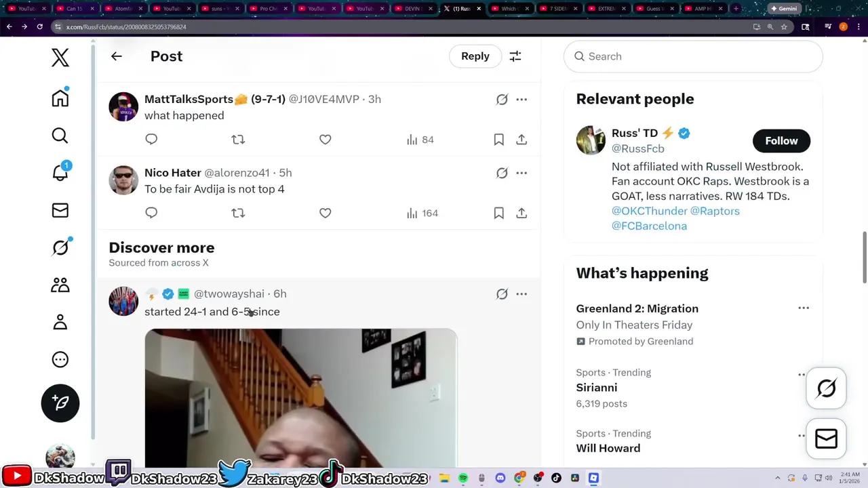868x488 pixels.
Task: Switch to the "AMP H" browser tab
Action: coord(703,9)
